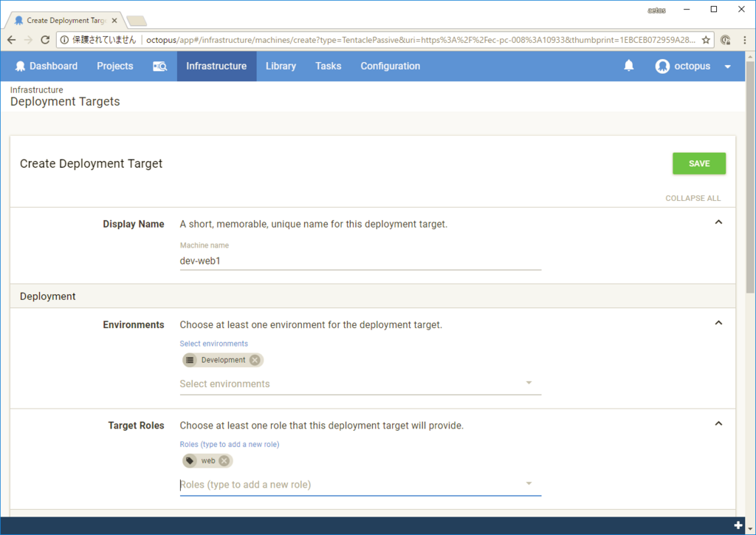Open the notifications bell
756x535 pixels.
tap(629, 66)
